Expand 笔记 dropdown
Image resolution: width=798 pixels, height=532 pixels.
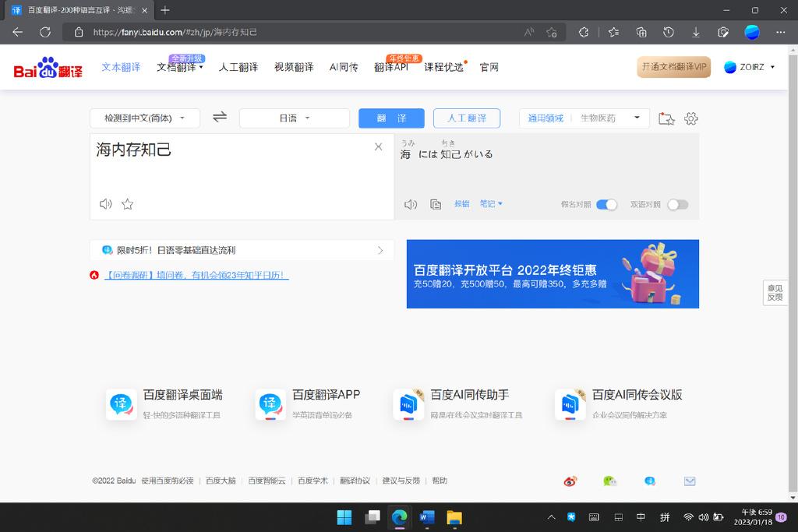[x=491, y=203]
